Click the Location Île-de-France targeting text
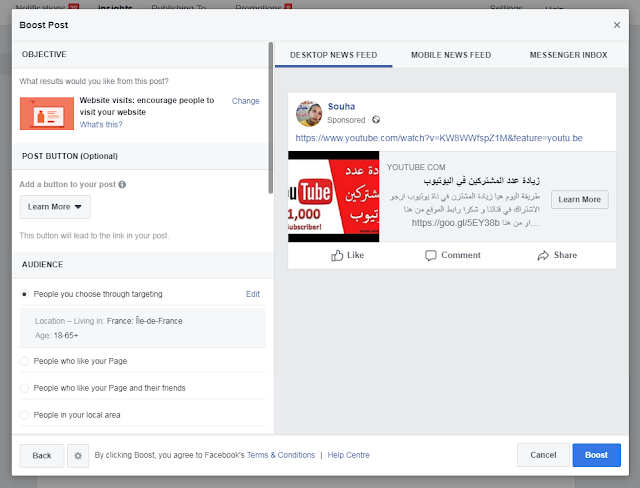Screen dimensions: 640x488 coord(109,321)
